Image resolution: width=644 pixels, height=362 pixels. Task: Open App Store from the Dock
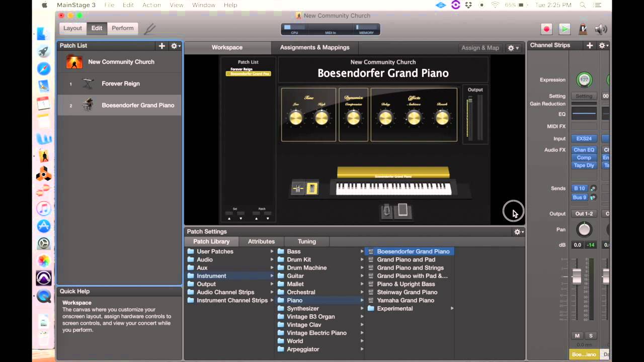click(x=44, y=226)
